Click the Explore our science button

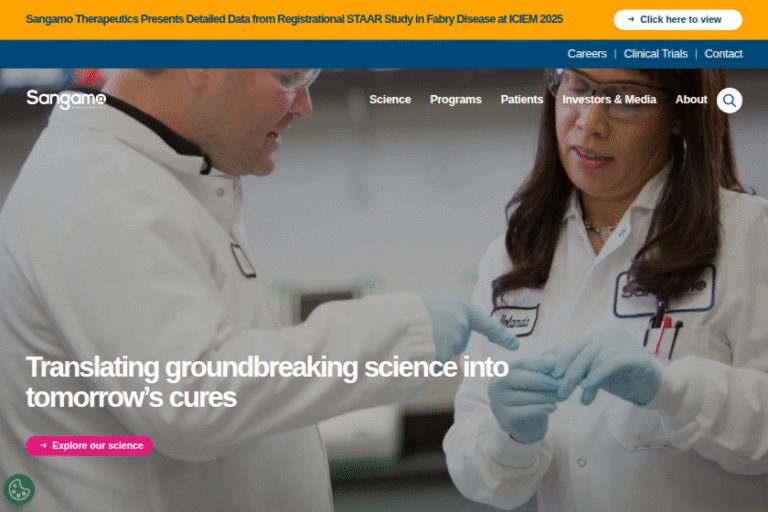89,446
